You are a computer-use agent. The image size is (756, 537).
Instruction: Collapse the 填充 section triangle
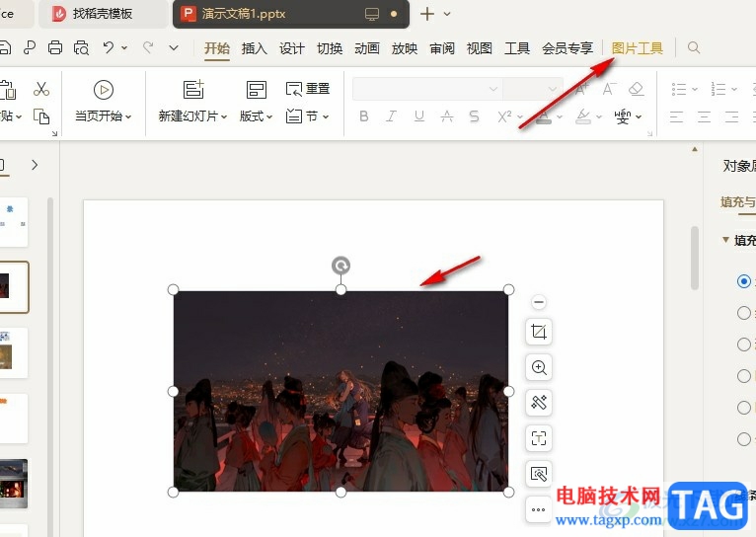point(725,240)
